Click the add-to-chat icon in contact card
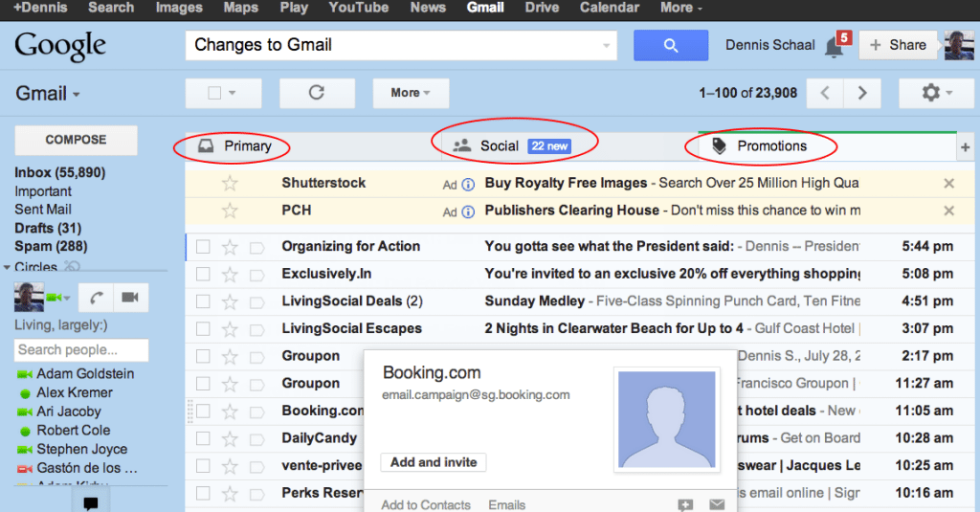Image resolution: width=980 pixels, height=512 pixels. coord(685,504)
